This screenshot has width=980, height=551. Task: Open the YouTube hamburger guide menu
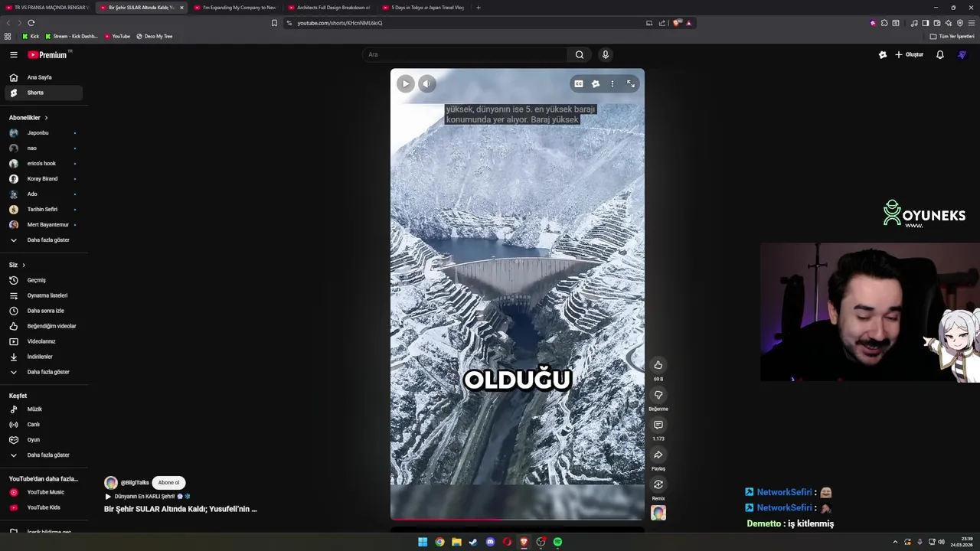tap(13, 54)
